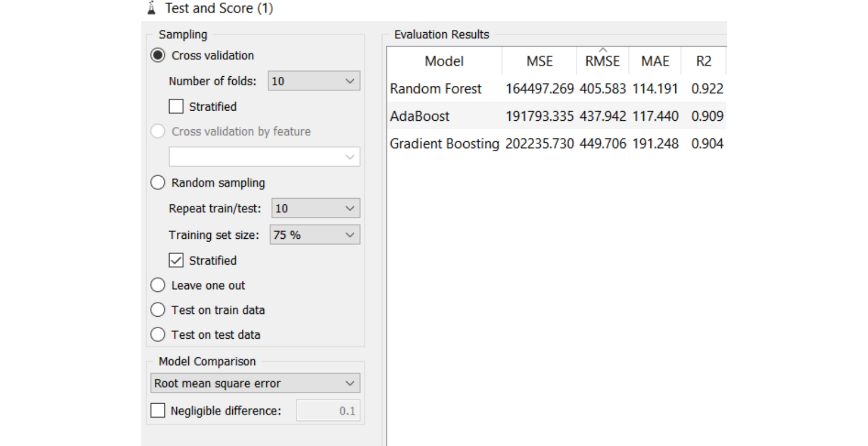Choose Leave one out sampling
This screenshot has height=446, width=868.
(x=158, y=286)
